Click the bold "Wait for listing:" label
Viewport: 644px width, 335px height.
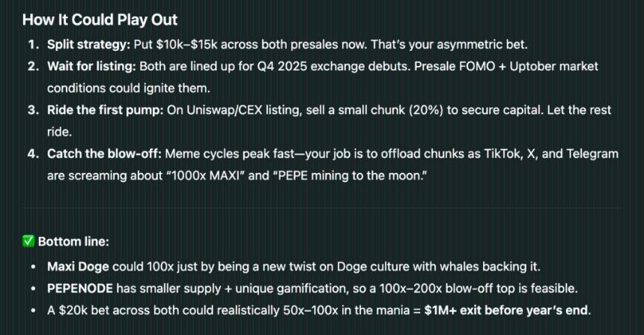[x=91, y=66]
